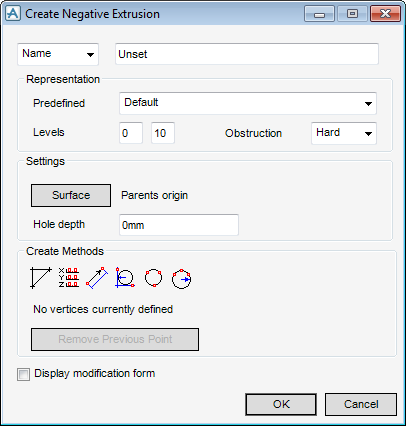Select the rectangle by diagonal points icon

point(97,278)
